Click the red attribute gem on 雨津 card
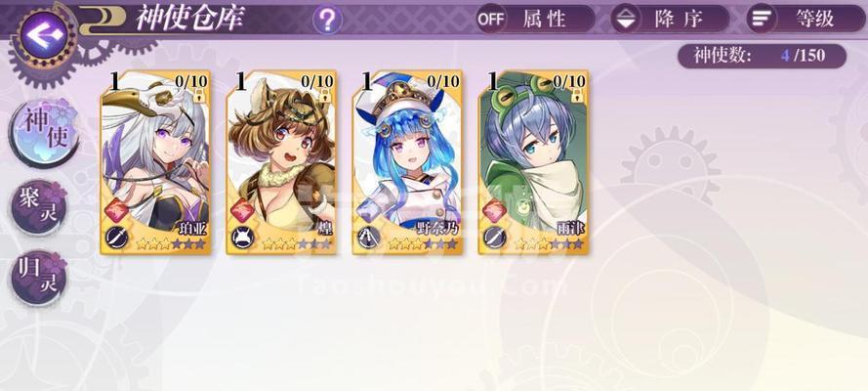Screen dimensions: 868x391 click(x=493, y=211)
